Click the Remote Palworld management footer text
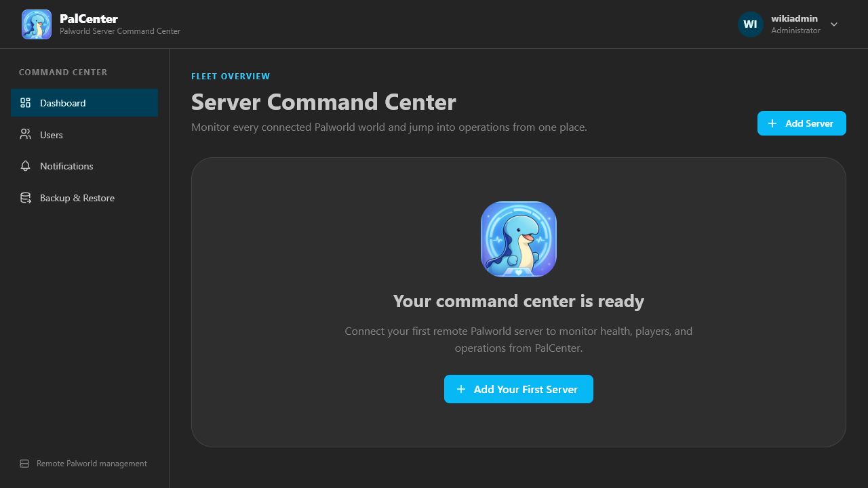 (92, 464)
